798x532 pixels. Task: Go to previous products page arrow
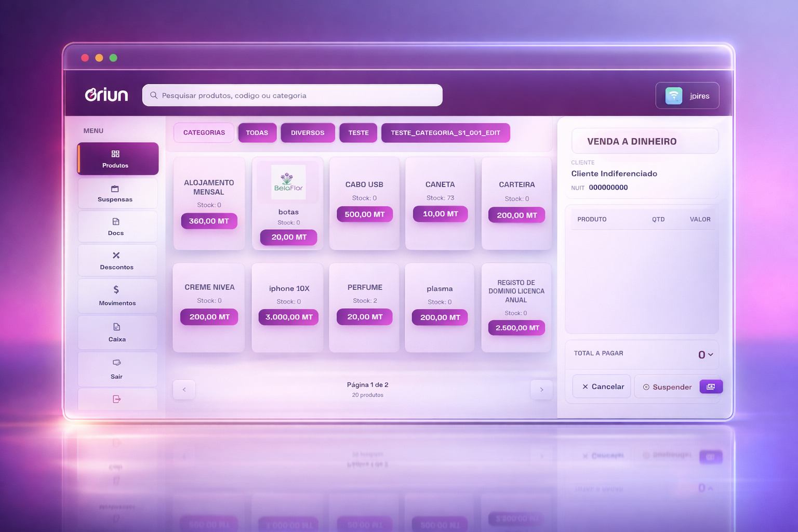[184, 390]
